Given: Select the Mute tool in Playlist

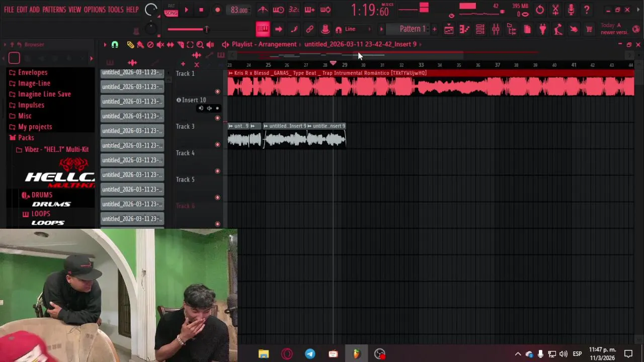Looking at the screenshot, I should point(160,45).
